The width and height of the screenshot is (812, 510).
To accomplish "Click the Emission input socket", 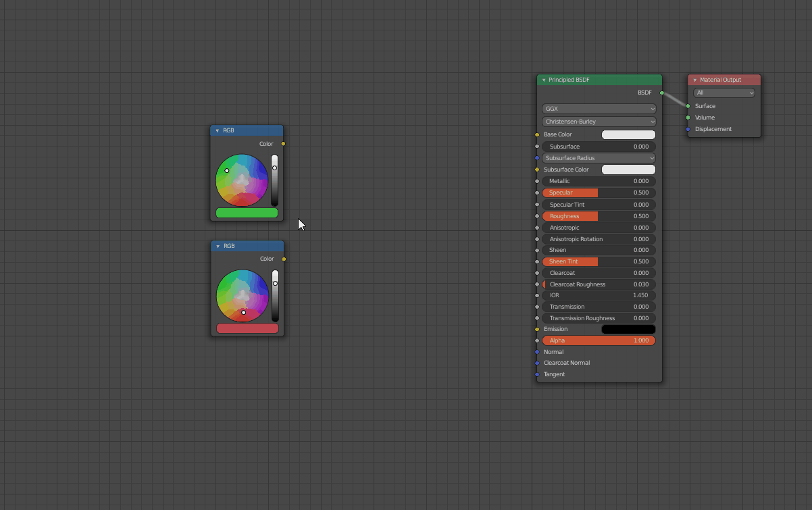I will click(x=537, y=329).
